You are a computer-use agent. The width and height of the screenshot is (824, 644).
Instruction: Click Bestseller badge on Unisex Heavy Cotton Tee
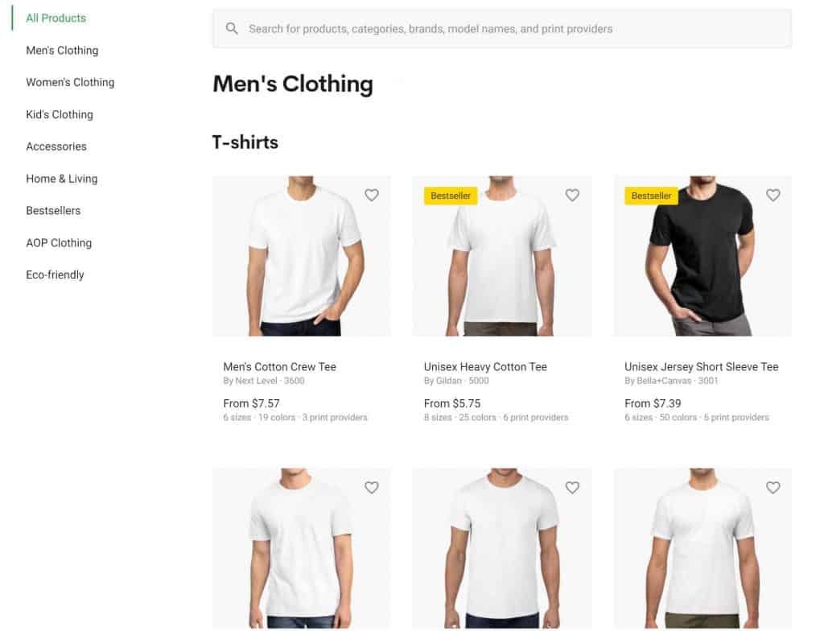451,196
